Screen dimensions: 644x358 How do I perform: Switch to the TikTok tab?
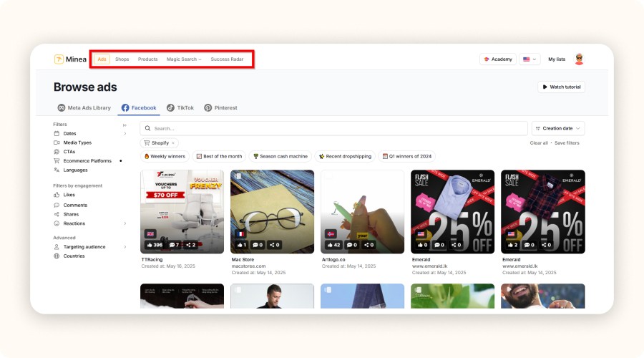pos(180,107)
